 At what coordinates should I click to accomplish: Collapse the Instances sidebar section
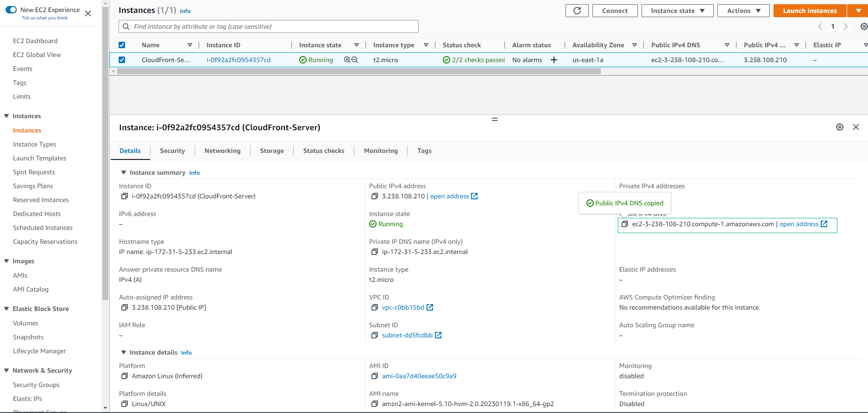point(6,116)
